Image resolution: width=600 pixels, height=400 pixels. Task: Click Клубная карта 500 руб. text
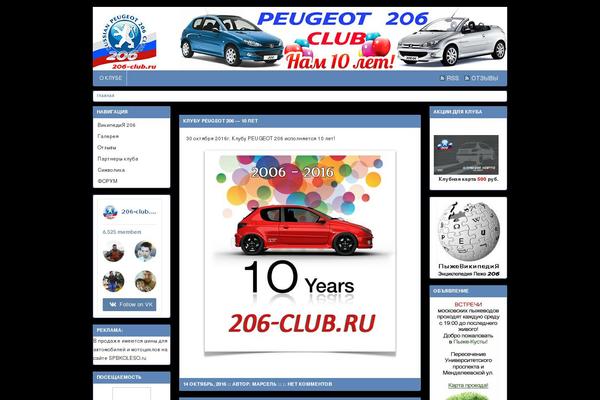[468, 179]
